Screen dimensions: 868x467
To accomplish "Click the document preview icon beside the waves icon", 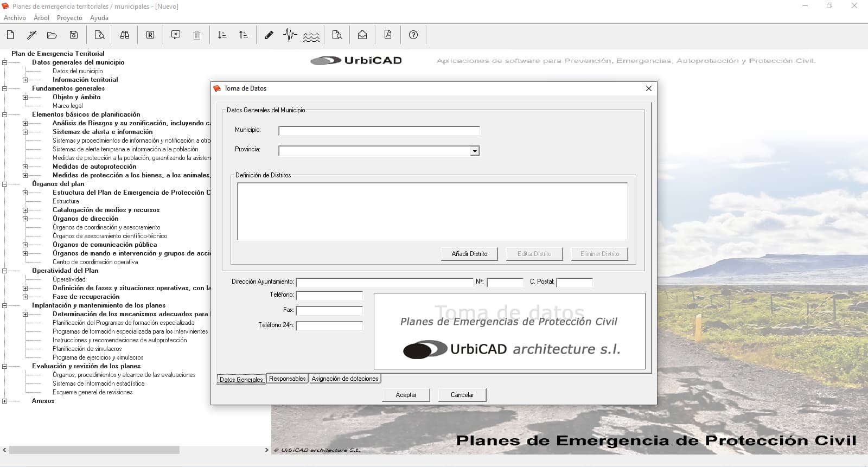I will click(337, 35).
